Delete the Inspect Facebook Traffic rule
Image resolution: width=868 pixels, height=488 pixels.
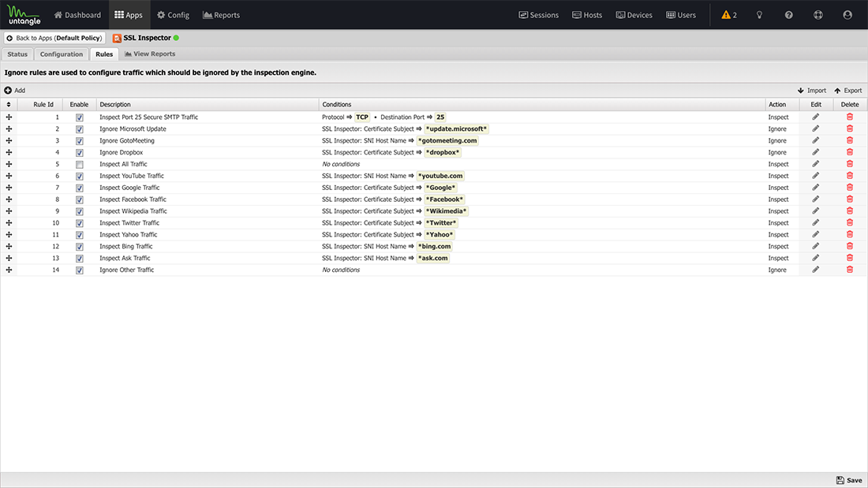coord(850,199)
